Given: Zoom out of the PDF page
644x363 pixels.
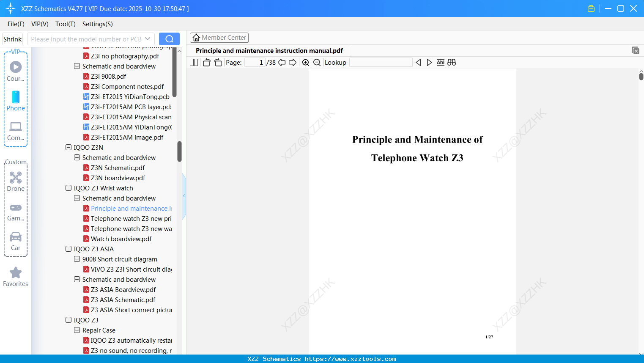Looking at the screenshot, I should [317, 62].
